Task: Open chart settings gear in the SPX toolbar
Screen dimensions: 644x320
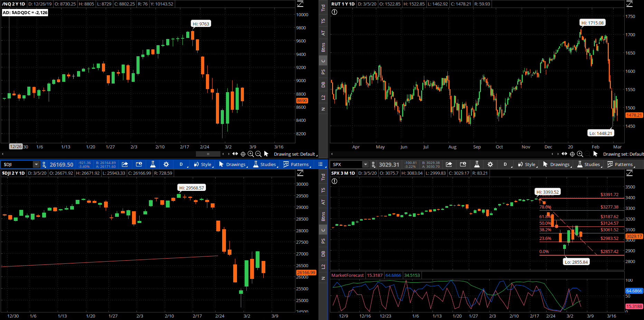Action: click(490, 164)
